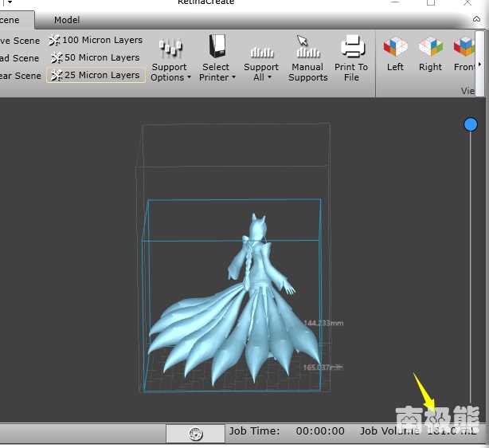Click the Load Scene command
The height and width of the screenshot is (448, 489).
[19, 58]
